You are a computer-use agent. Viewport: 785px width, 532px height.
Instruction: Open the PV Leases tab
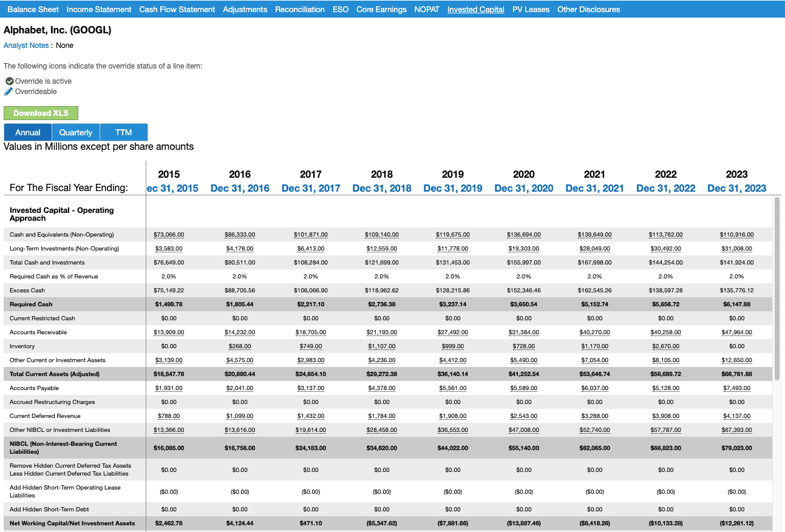tap(531, 9)
